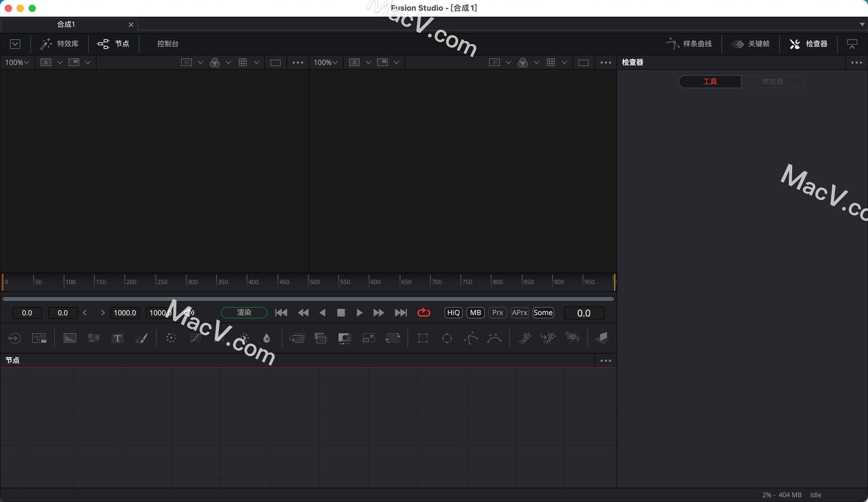The image size is (868, 502).
Task: Add a Shape 3D node icon
Action: tap(602, 338)
